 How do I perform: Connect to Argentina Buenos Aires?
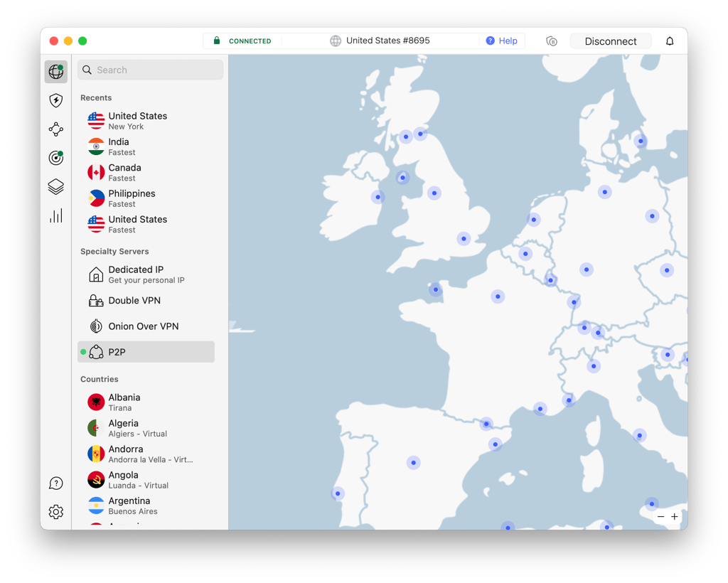pyautogui.click(x=146, y=506)
